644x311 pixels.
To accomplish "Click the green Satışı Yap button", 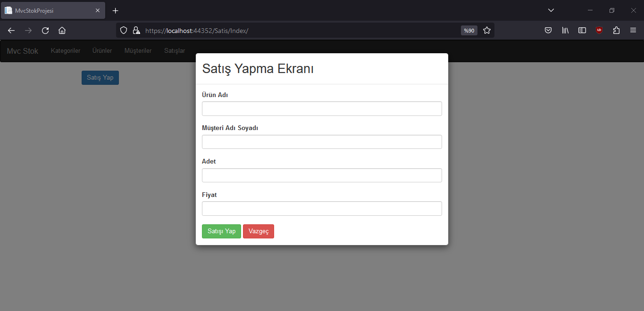I will (x=221, y=231).
